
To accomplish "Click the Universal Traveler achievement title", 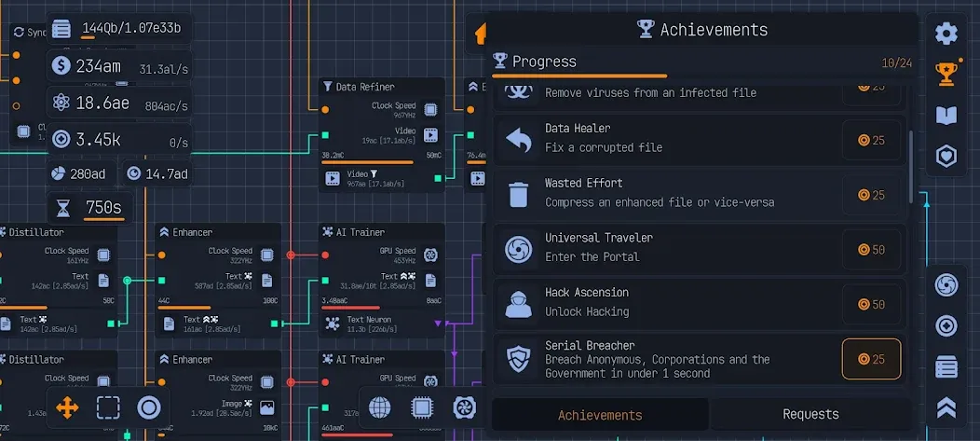I will pyautogui.click(x=599, y=238).
